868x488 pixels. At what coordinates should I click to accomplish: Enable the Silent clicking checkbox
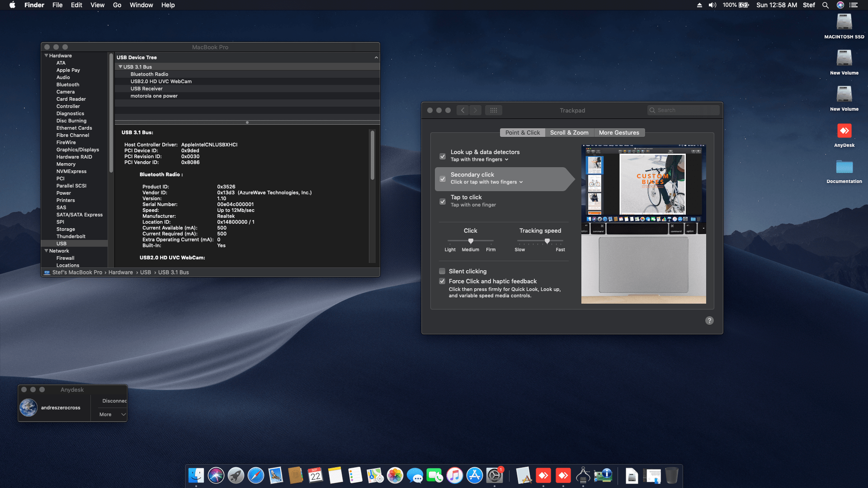coord(442,271)
